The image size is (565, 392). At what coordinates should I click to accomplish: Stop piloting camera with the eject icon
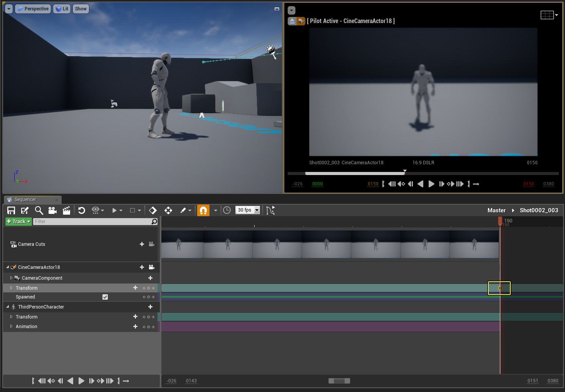pos(292,21)
